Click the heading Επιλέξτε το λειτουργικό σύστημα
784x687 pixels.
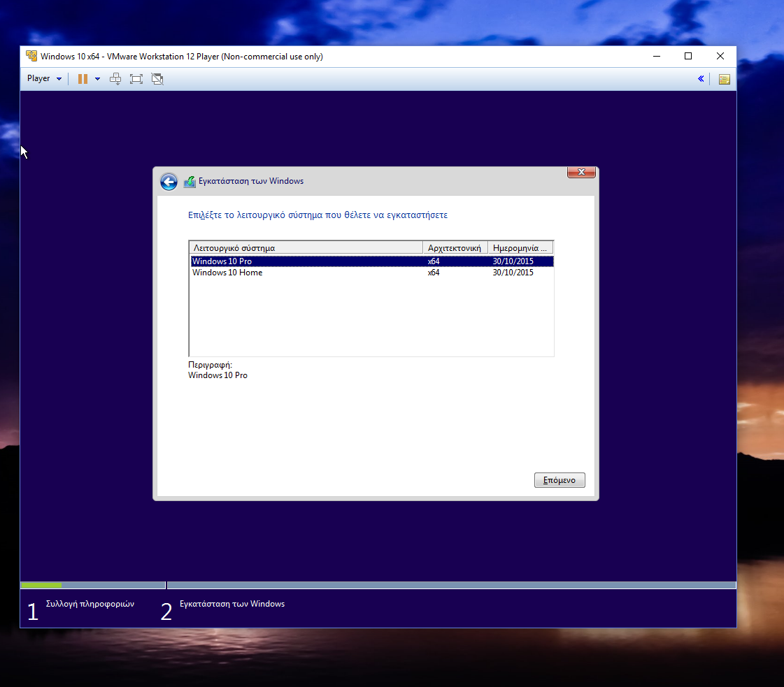pos(318,215)
